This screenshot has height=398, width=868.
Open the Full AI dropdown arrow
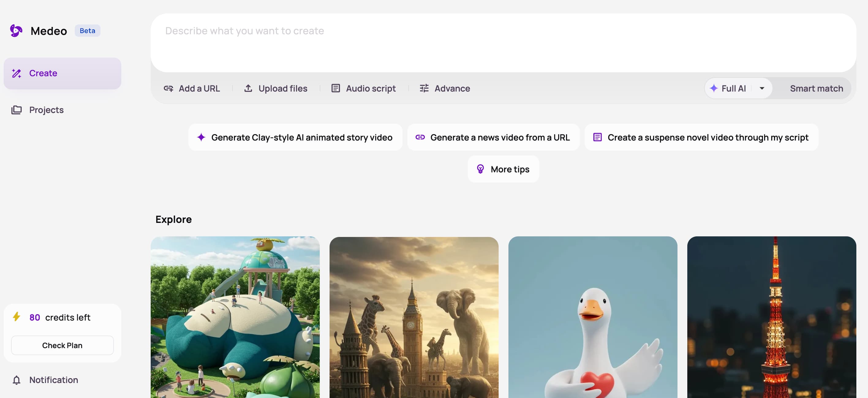762,88
